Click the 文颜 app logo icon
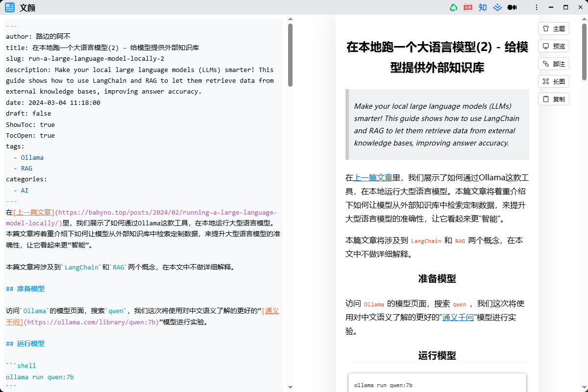The height and width of the screenshot is (392, 588). [10, 8]
